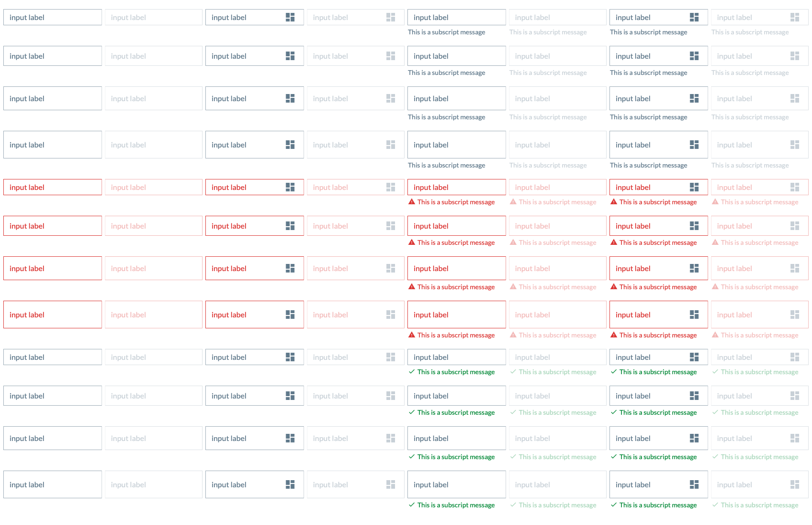812x525 pixels.
Task: Click faded dashboard icon in top-right corner input
Action: click(795, 17)
